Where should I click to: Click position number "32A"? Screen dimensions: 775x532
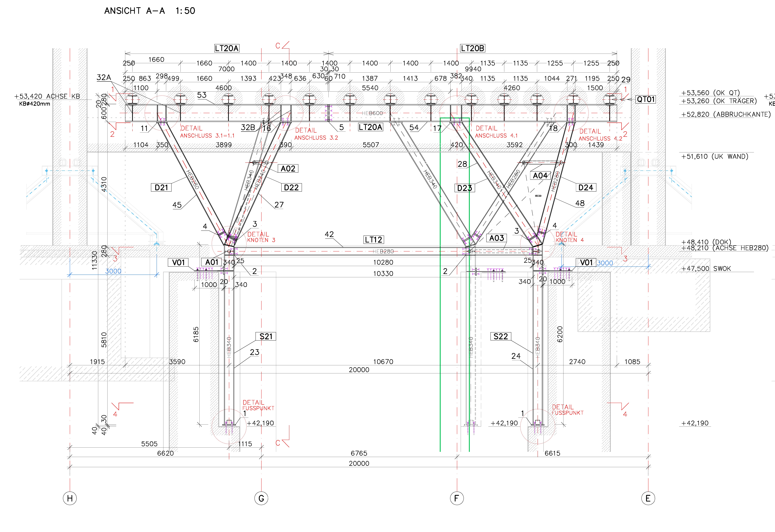[104, 77]
